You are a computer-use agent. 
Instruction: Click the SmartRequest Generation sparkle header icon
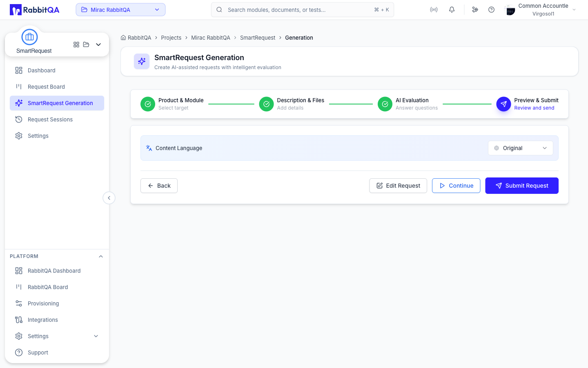click(x=142, y=61)
